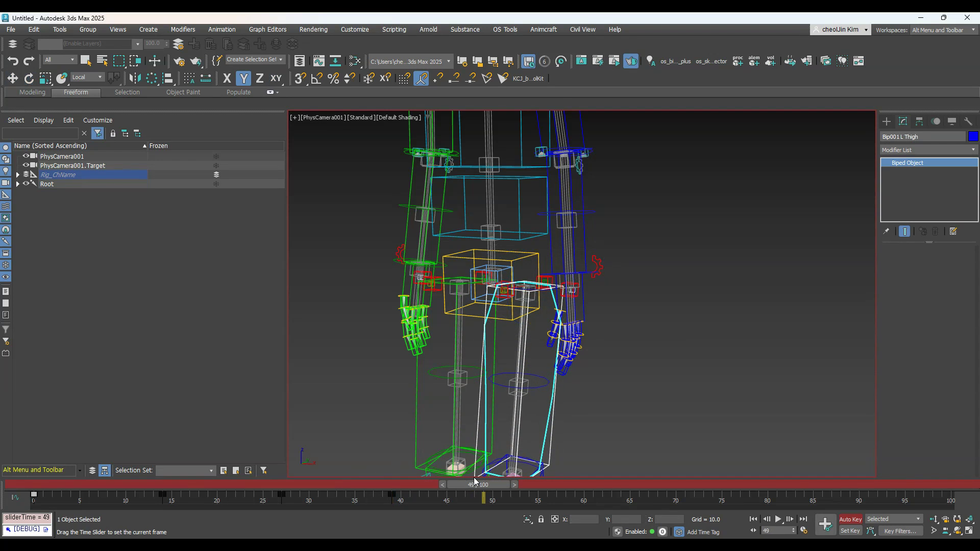Expand the Root tree node
The width and height of the screenshot is (980, 551).
click(x=18, y=184)
